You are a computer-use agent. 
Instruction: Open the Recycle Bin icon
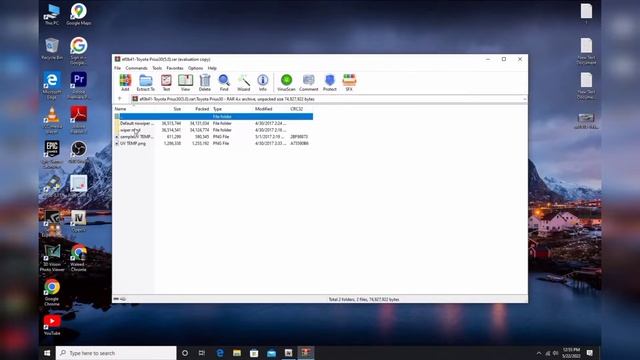click(x=52, y=49)
